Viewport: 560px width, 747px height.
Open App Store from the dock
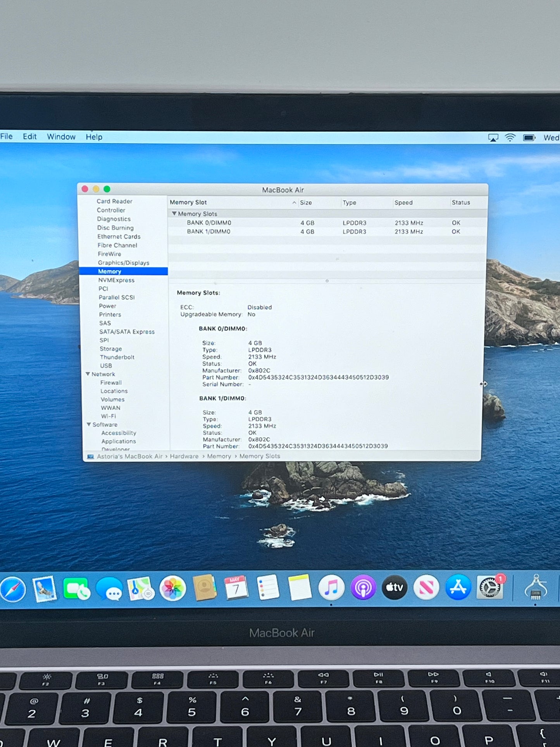(x=458, y=587)
